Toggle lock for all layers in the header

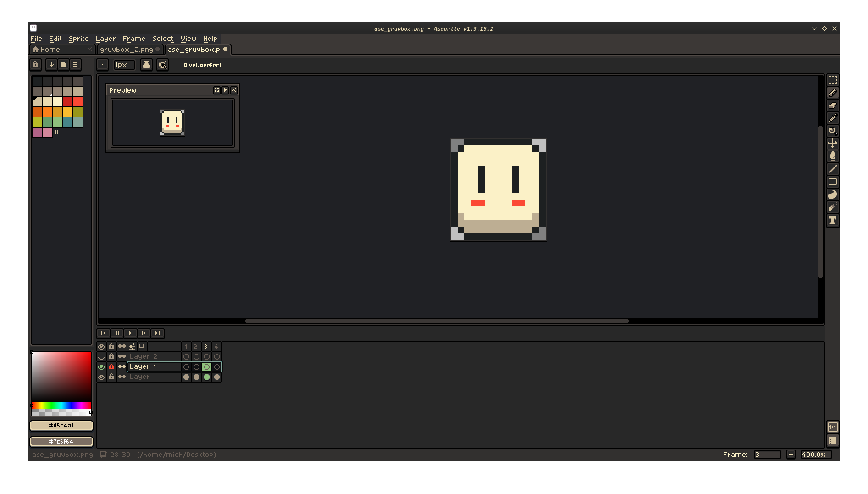[x=111, y=346]
